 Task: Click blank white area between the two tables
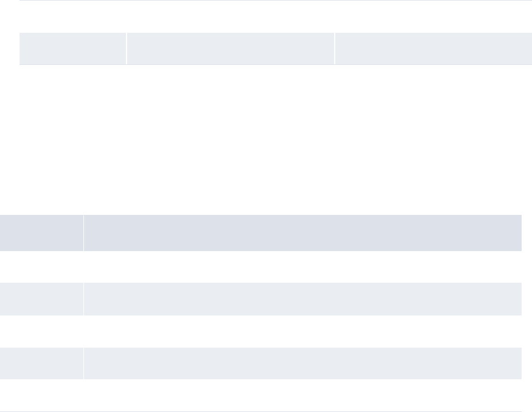pos(265,138)
